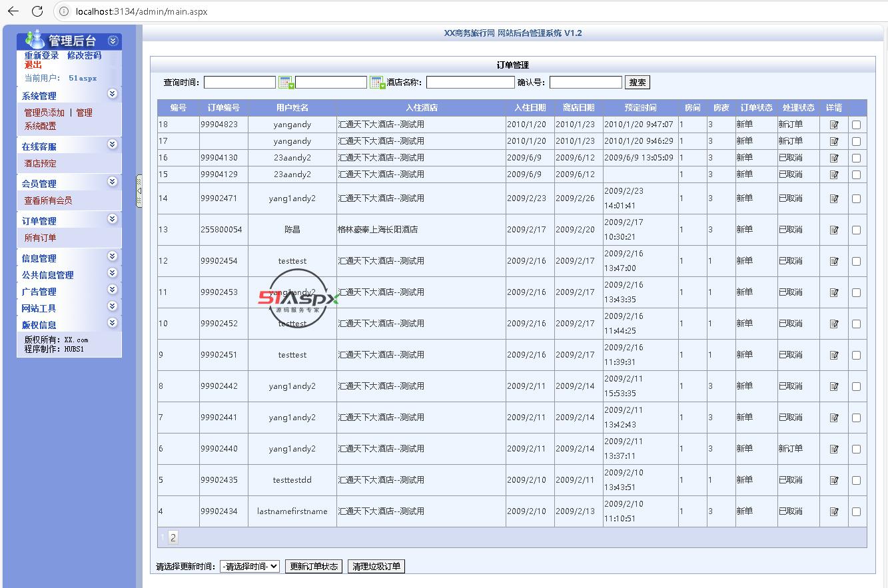
Task: Tick checkbox for order 99902471
Action: click(x=856, y=198)
